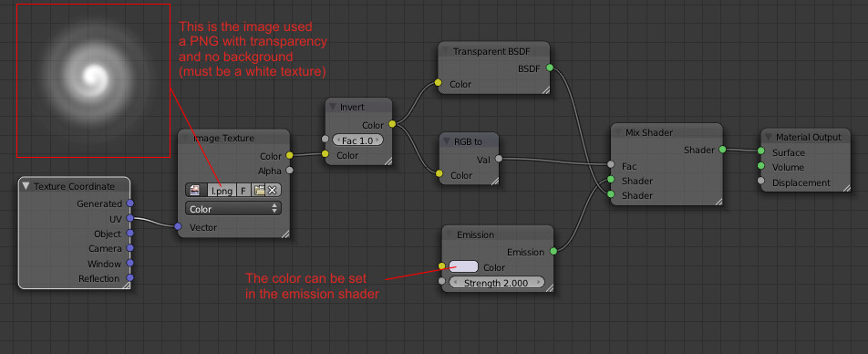Image resolution: width=868 pixels, height=354 pixels.
Task: Click the Material Output Surface socket
Action: coord(761,151)
